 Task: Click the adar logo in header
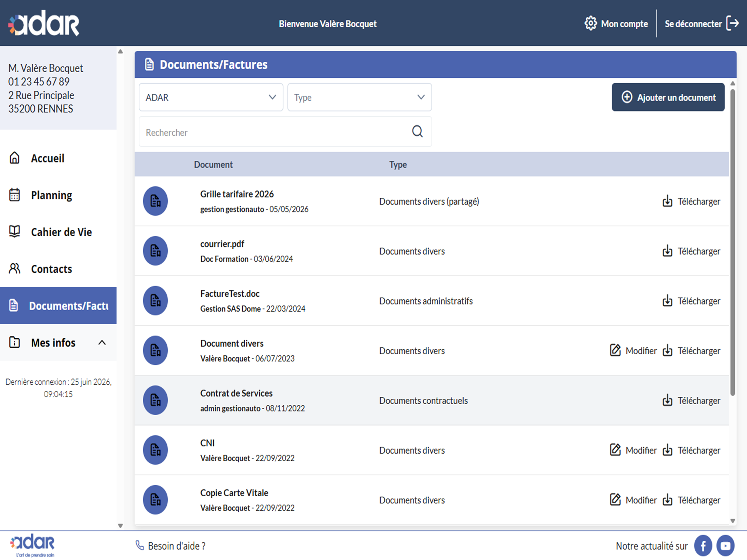coord(44,23)
